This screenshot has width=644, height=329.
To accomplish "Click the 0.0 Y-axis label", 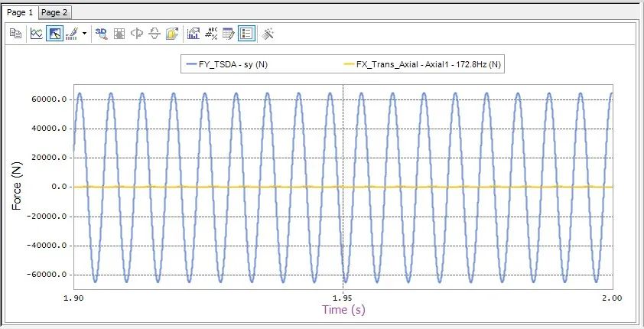I will click(x=59, y=187).
